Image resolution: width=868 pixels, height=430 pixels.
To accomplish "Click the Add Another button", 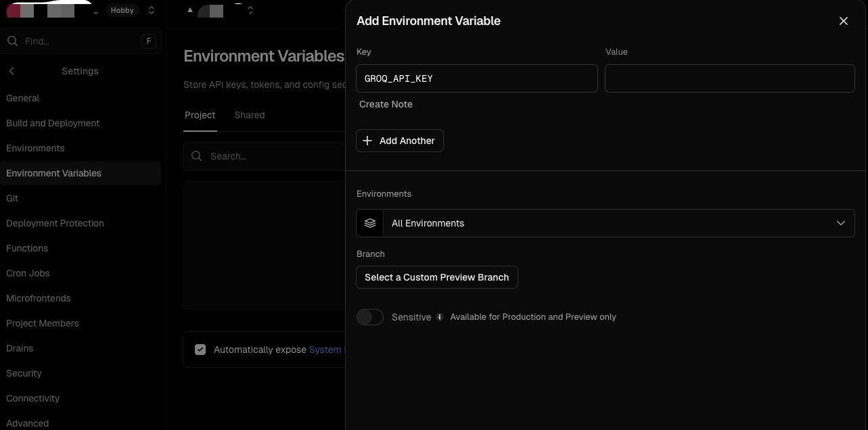I will [400, 141].
